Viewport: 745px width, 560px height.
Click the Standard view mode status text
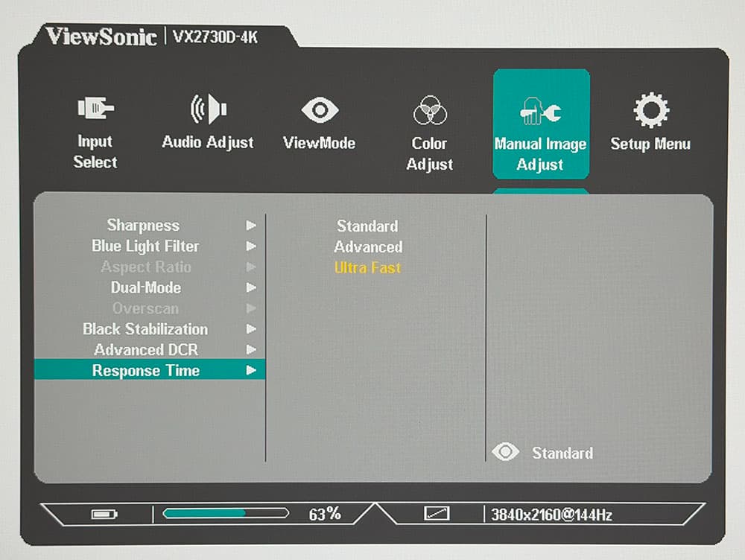(x=562, y=453)
